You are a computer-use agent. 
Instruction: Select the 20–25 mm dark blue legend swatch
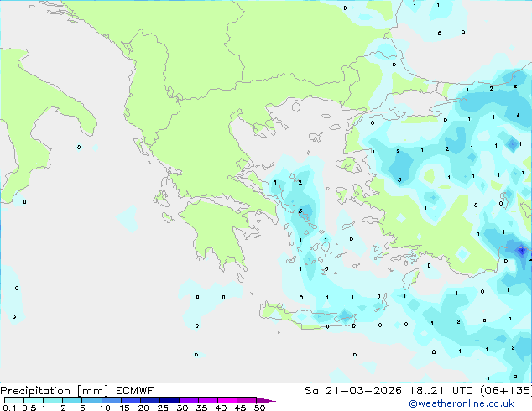coord(149,400)
